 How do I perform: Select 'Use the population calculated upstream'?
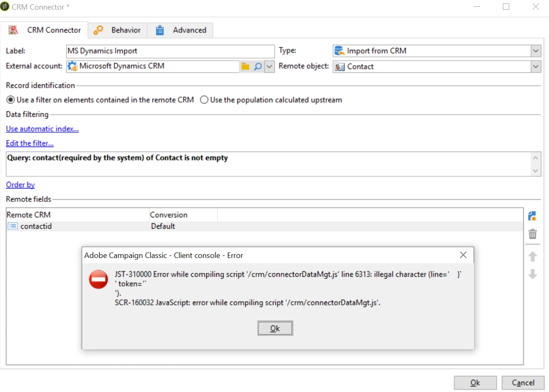pos(204,100)
